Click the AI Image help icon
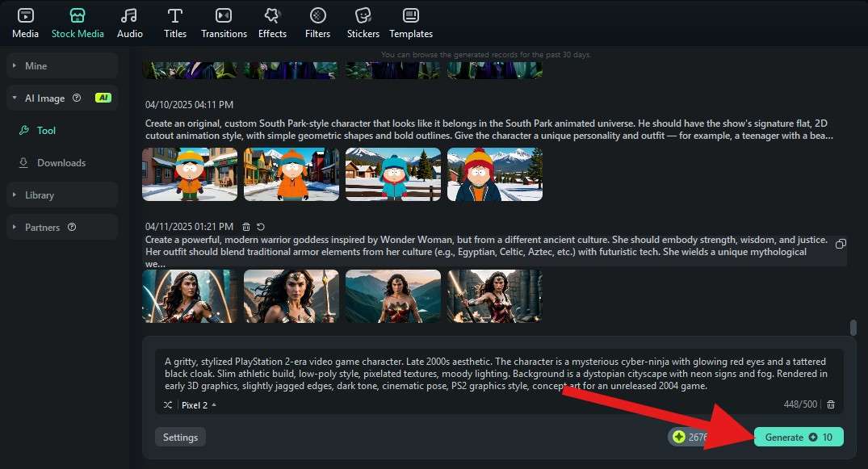The image size is (868, 469). (x=77, y=98)
